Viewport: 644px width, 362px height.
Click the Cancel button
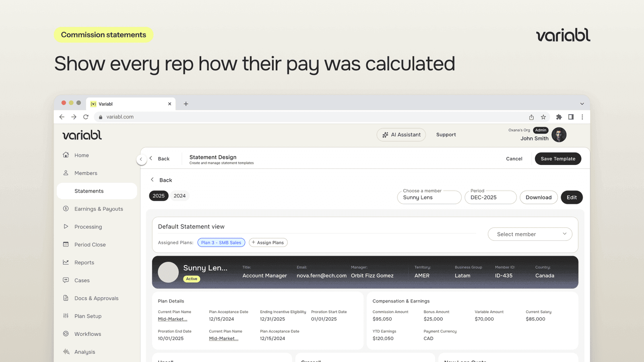tap(514, 159)
